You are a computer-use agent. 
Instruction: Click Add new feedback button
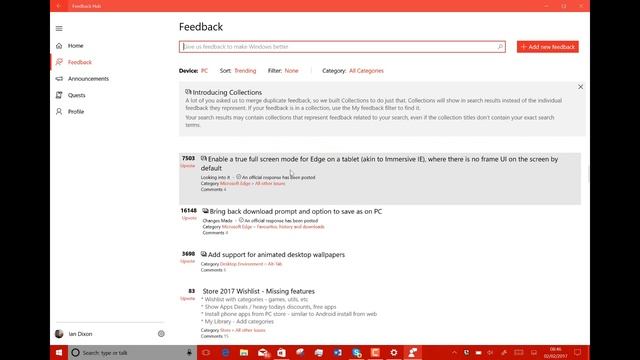coord(548,47)
